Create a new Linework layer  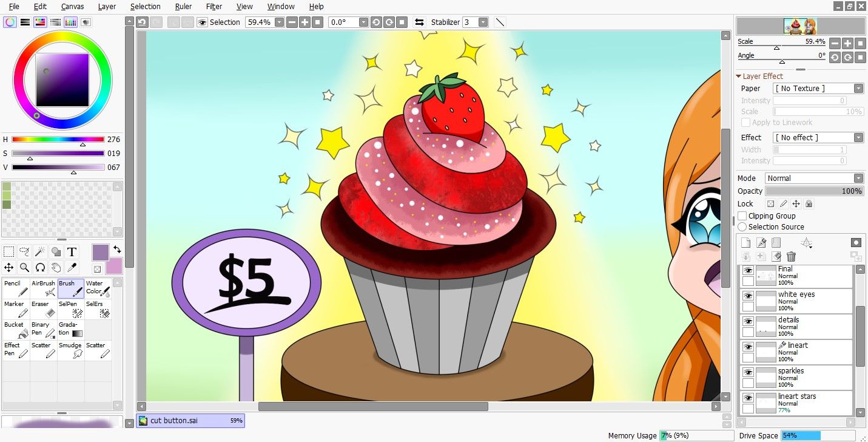click(x=760, y=242)
